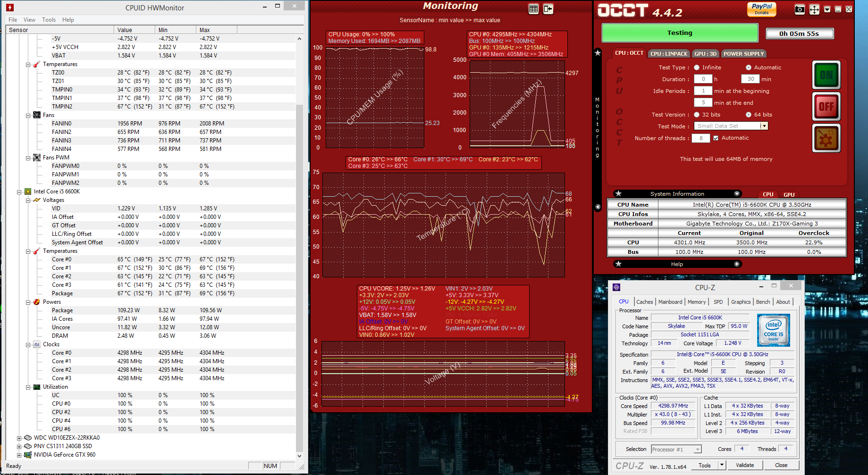
Task: Open the HWMonitor File menu
Action: point(13,20)
